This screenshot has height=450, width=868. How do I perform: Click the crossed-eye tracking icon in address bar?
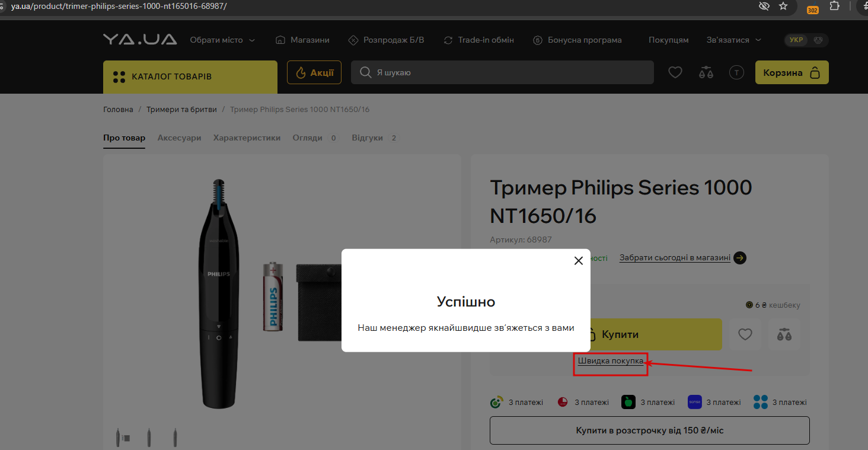point(764,7)
